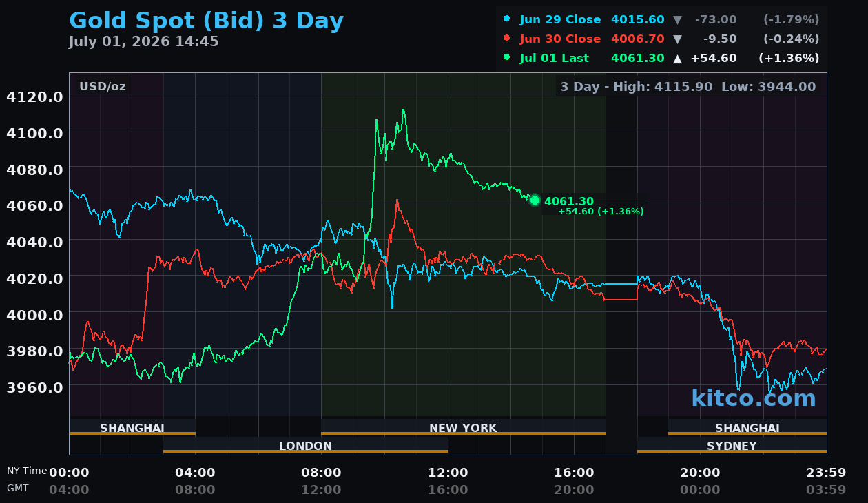Click the NY time 23:59 tick label
Image resolution: width=868 pixels, height=503 pixels.
826,473
